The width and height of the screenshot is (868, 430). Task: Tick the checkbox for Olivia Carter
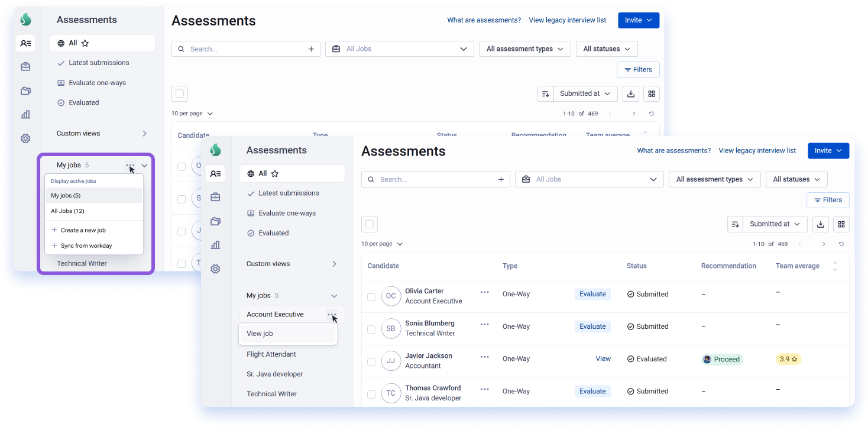371,297
